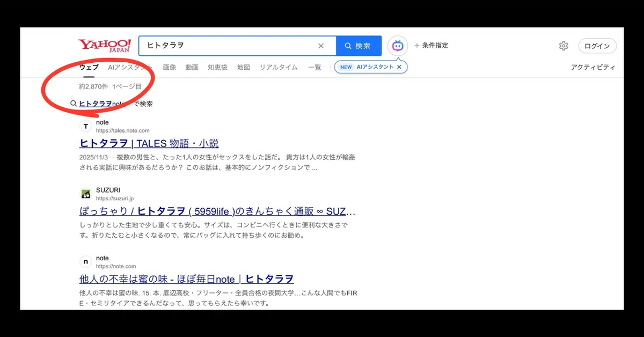Click the 約2,870件 result count text
Screen dimensions: 644x337
(x=93, y=86)
